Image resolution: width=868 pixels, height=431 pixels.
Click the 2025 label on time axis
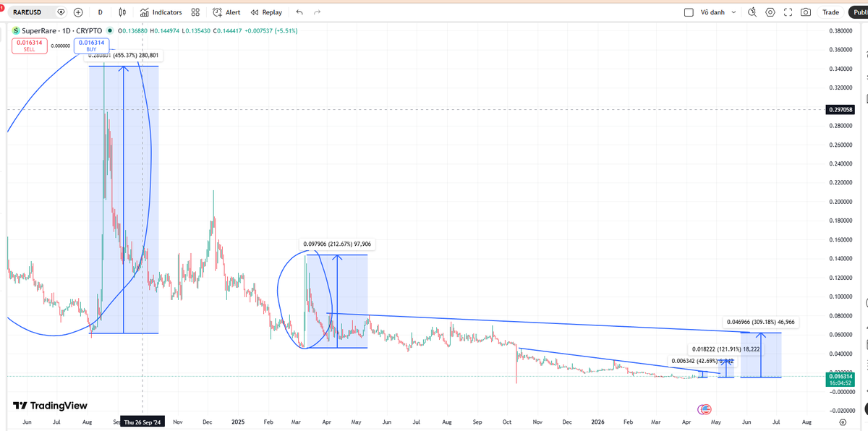click(x=239, y=421)
